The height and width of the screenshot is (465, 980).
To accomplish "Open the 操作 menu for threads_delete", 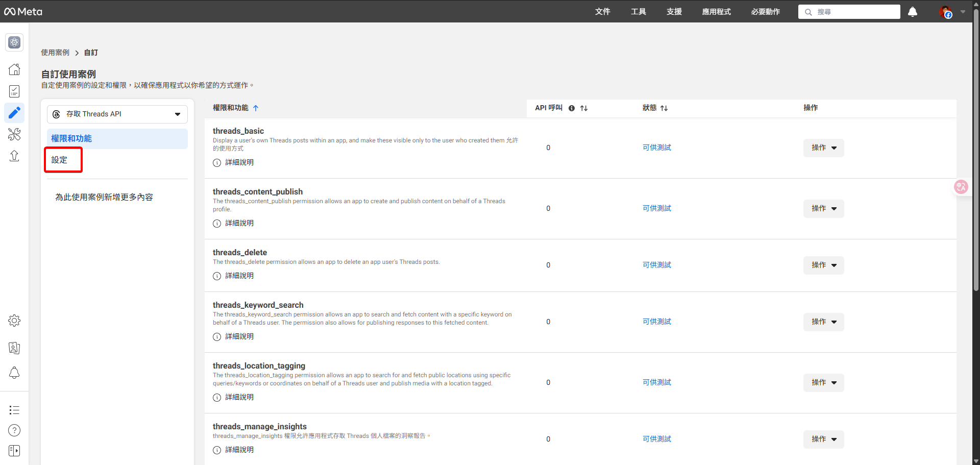I will point(823,265).
